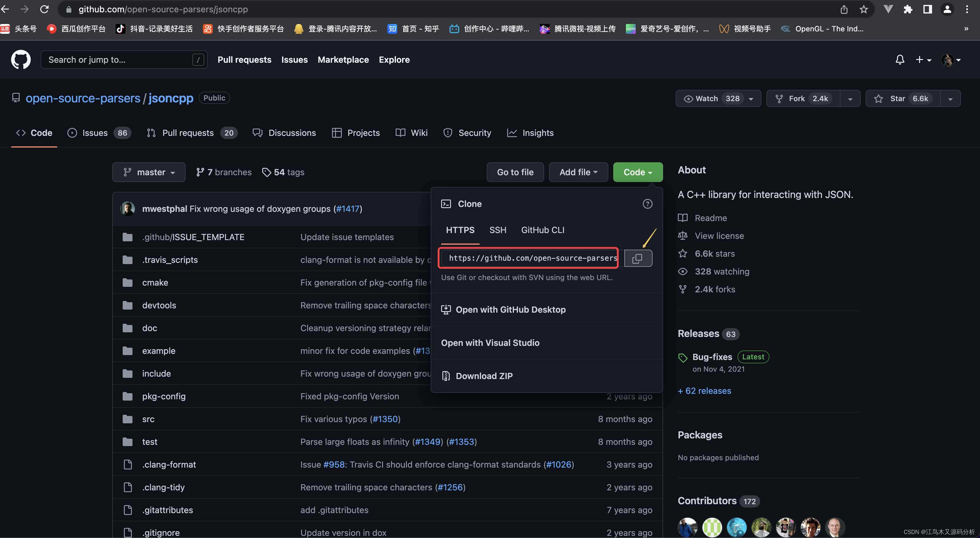This screenshot has width=980, height=538.
Task: Click the Bug-fixes release tag icon
Action: (682, 358)
